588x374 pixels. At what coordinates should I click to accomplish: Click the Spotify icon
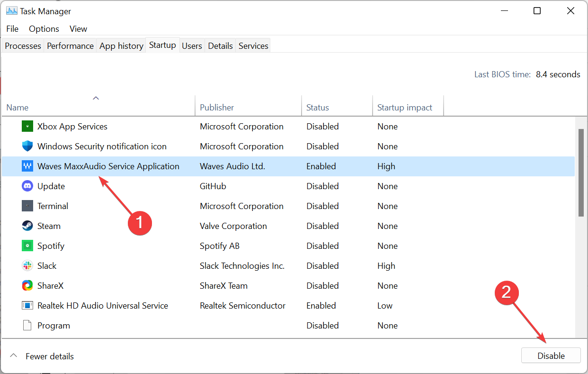coord(28,246)
